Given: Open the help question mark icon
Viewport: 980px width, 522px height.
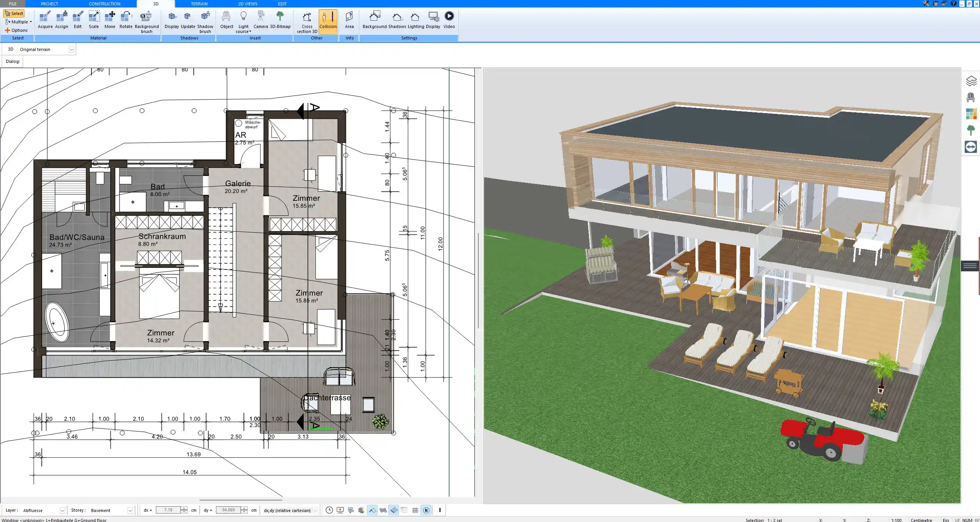Looking at the screenshot, I should (954, 3).
